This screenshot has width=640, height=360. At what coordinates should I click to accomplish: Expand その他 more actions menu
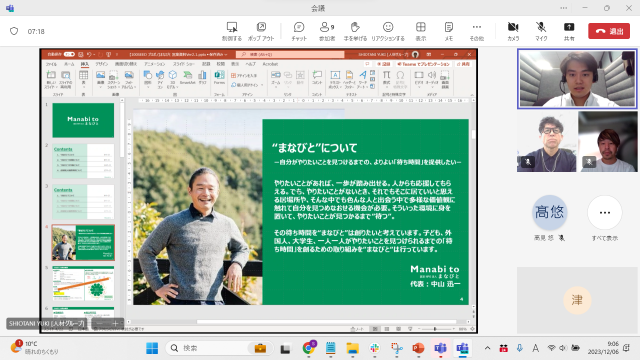pyautogui.click(x=476, y=31)
